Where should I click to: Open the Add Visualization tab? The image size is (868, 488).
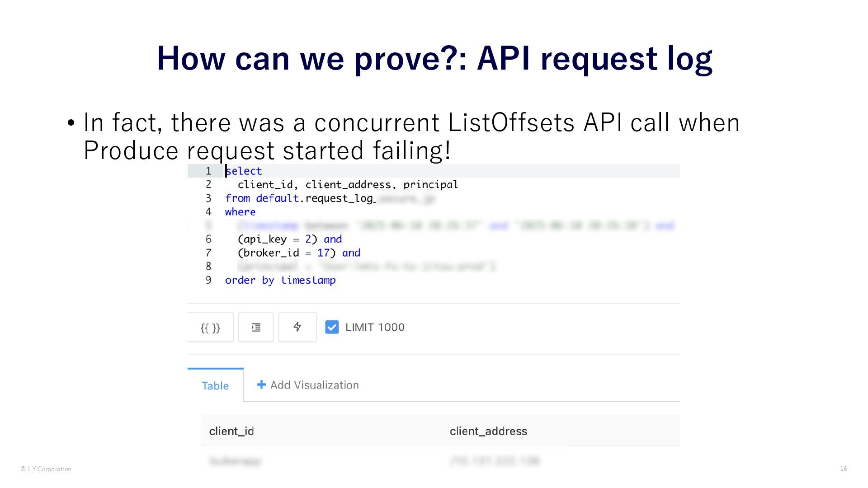(308, 385)
